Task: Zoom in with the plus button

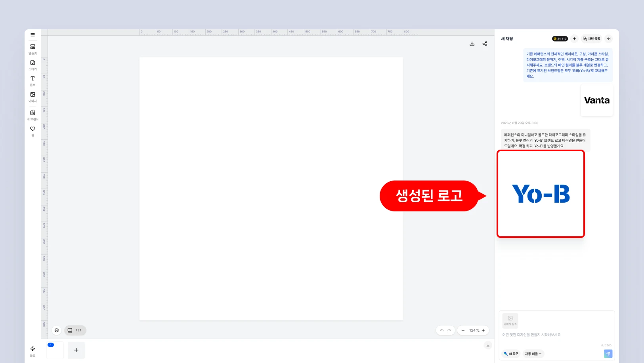Action: [483, 330]
